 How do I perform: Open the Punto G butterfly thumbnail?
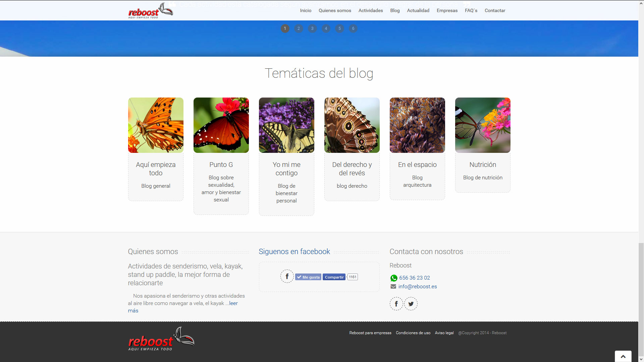[221, 125]
